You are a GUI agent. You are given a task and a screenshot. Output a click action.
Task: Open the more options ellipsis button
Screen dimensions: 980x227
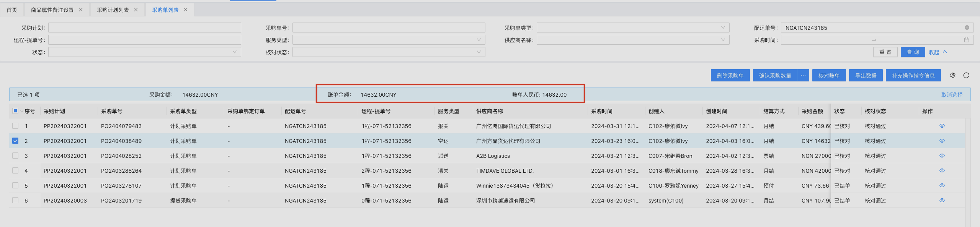[x=803, y=75]
